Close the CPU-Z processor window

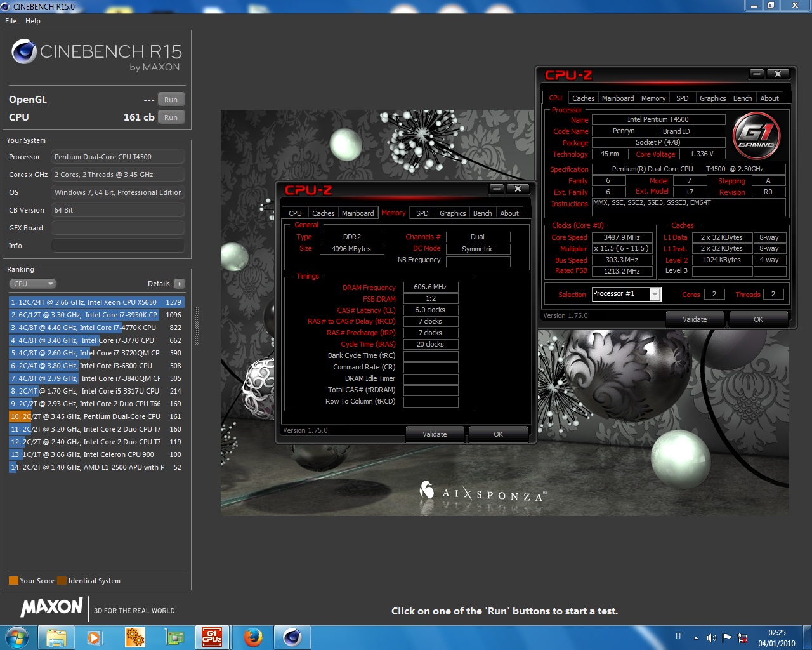tap(778, 74)
